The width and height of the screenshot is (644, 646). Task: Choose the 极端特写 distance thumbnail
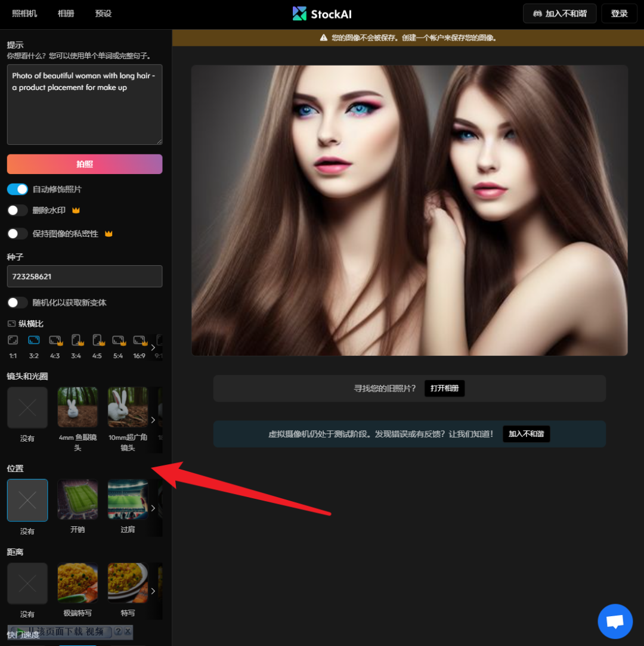pos(78,583)
